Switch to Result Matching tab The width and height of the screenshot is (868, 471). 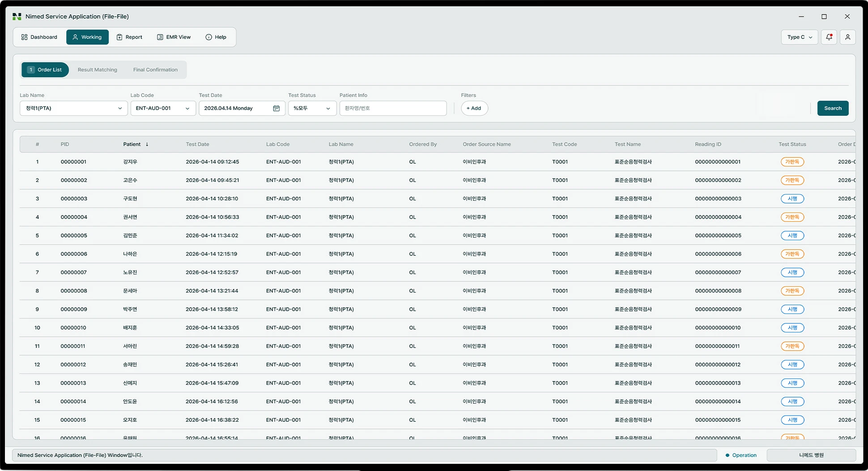98,70
